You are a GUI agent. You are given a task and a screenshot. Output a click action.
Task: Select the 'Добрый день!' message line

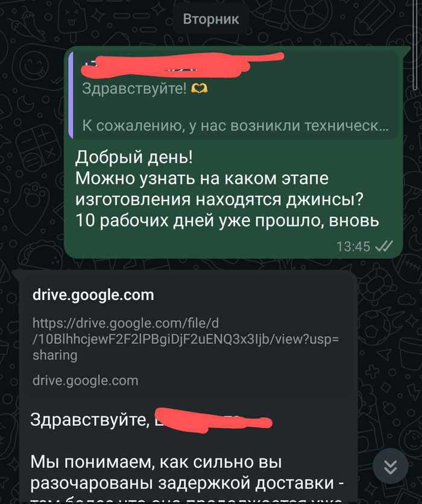[134, 157]
